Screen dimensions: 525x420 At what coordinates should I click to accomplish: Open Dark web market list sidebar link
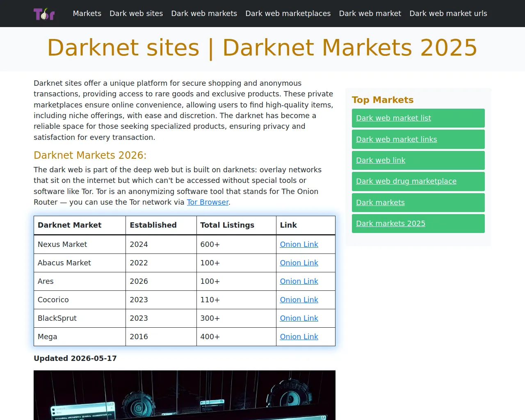click(418, 118)
